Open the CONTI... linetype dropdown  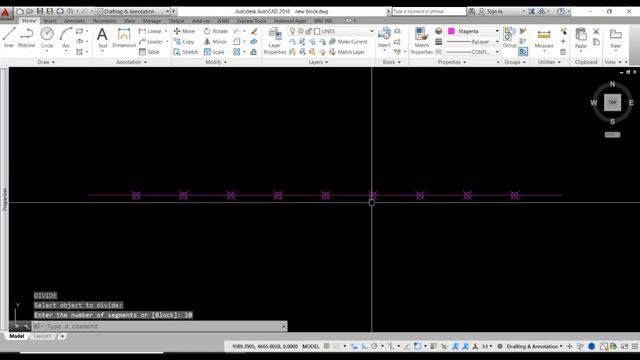coord(473,52)
